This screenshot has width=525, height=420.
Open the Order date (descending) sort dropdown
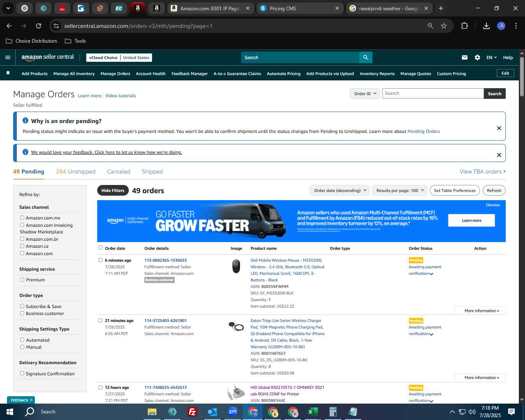coord(340,190)
